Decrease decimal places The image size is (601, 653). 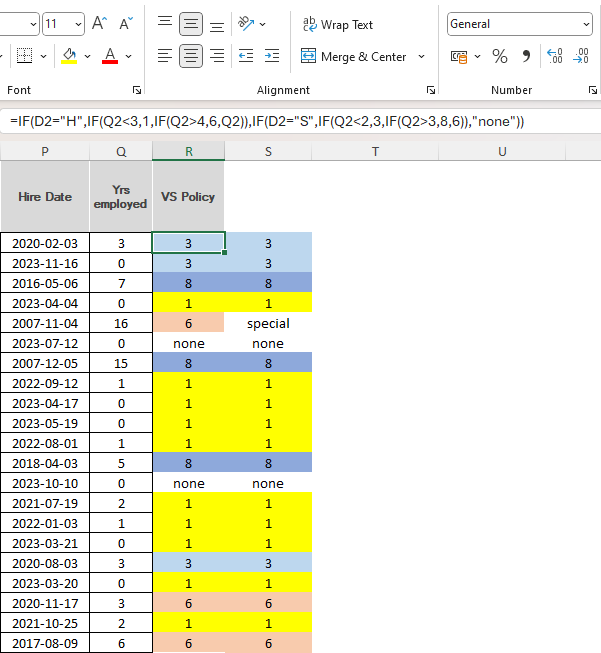coord(581,56)
